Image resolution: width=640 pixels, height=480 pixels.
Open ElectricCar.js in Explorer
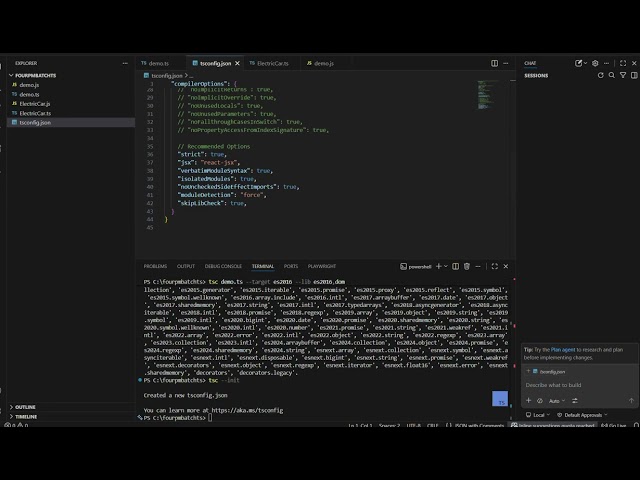tap(35, 104)
